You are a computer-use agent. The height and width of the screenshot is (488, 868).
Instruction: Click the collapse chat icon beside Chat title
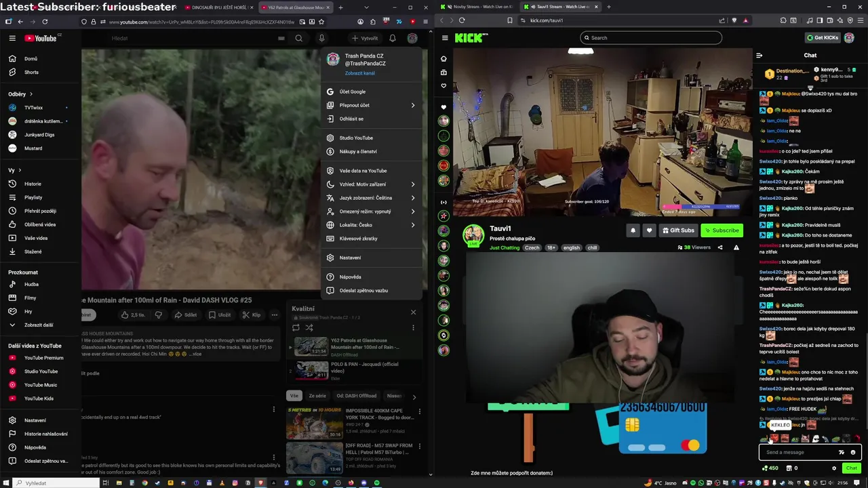coord(759,56)
